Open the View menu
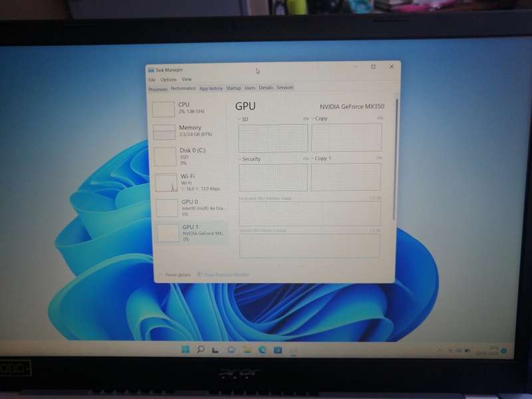The width and height of the screenshot is (532, 399). pyautogui.click(x=187, y=79)
